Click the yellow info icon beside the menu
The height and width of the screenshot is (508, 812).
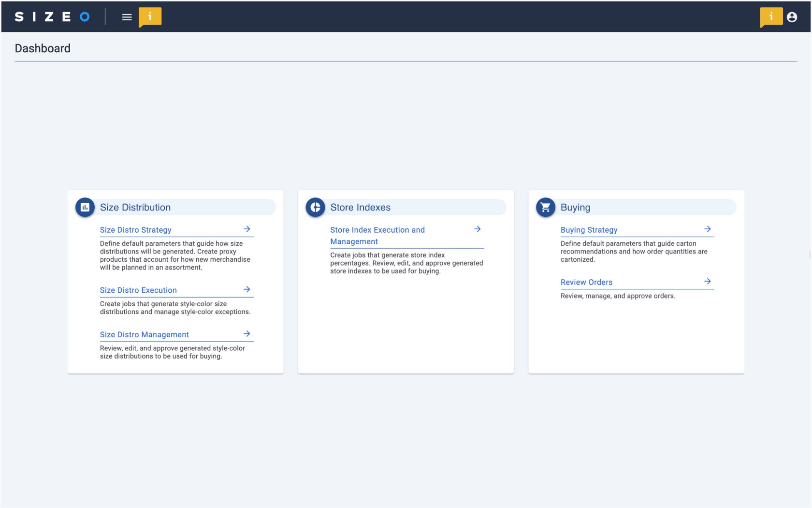pyautogui.click(x=150, y=16)
